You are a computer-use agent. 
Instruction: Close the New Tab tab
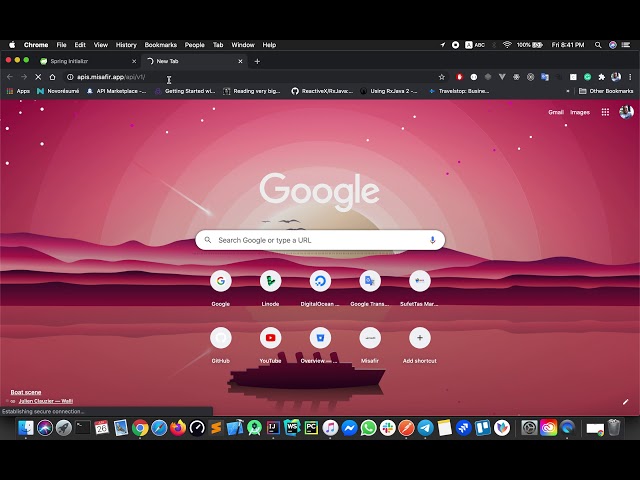(x=240, y=61)
